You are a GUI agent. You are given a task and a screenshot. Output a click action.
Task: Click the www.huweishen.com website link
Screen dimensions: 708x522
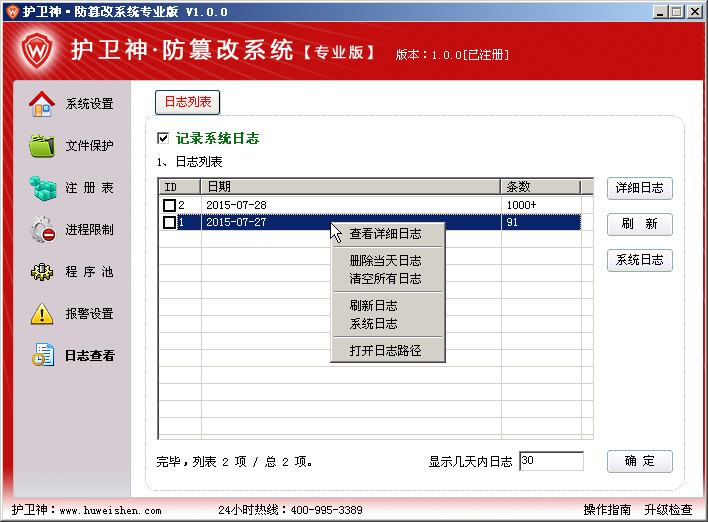pyautogui.click(x=111, y=511)
